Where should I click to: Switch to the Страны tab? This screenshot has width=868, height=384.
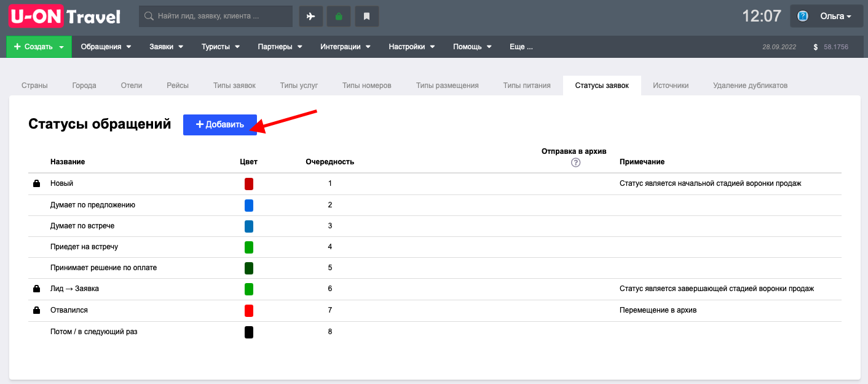click(34, 86)
